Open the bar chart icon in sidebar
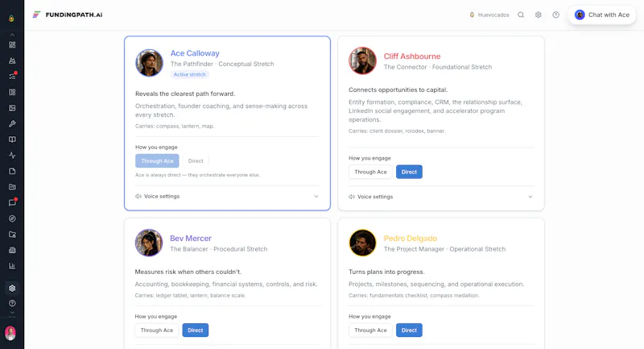 (12, 266)
